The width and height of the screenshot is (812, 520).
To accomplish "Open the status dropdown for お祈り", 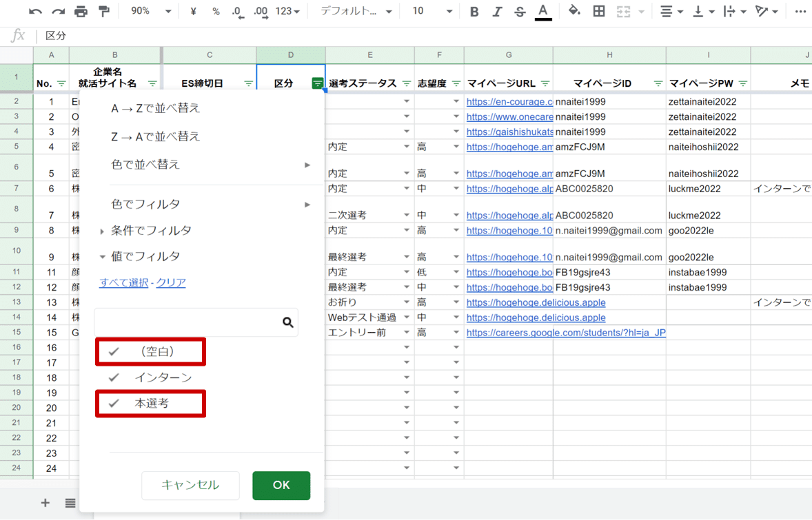I will 407,302.
